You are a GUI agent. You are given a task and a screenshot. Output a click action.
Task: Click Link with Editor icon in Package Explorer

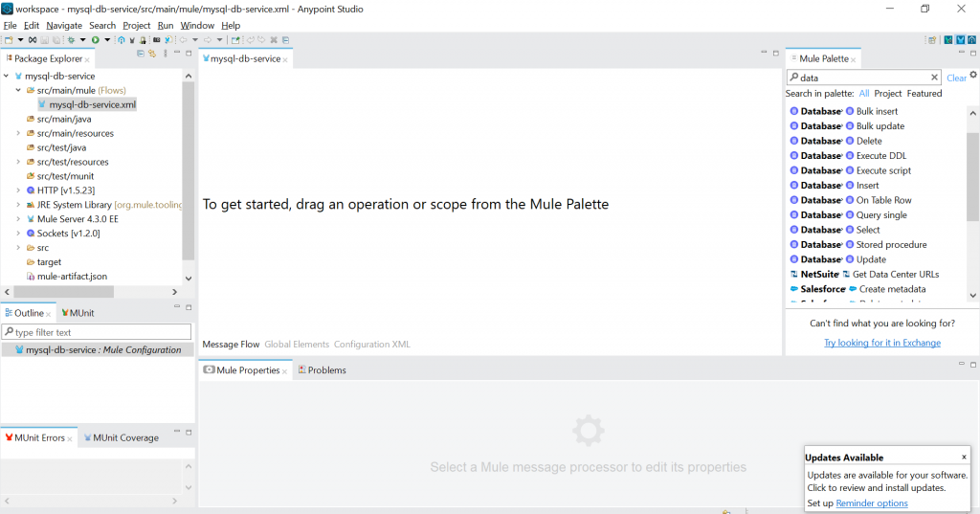[x=151, y=54]
